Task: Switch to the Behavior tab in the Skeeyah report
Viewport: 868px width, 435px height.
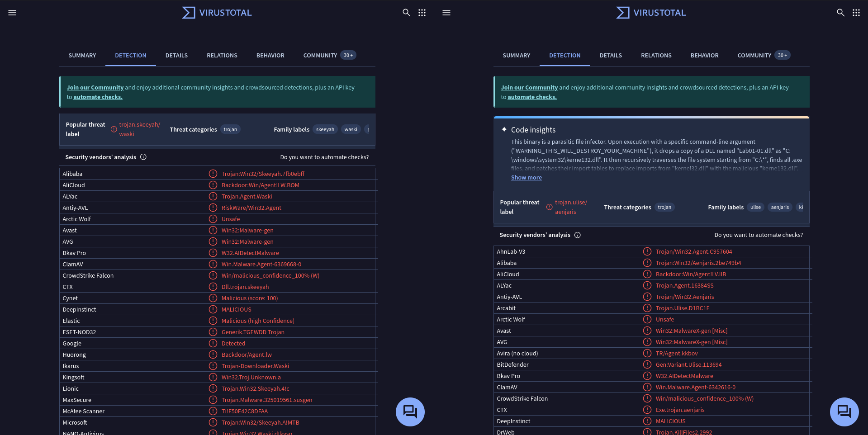Action: click(270, 56)
